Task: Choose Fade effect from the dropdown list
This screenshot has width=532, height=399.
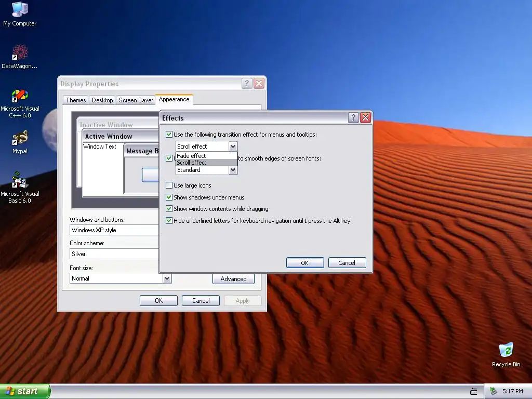Action: pos(207,156)
